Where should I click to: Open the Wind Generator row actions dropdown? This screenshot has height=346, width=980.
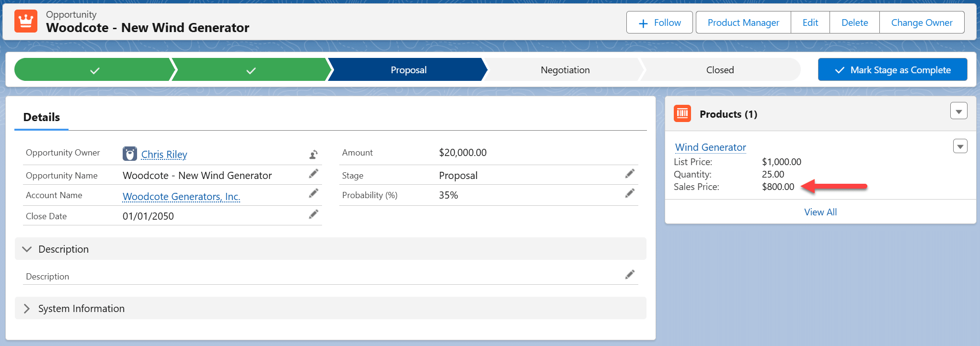[960, 146]
